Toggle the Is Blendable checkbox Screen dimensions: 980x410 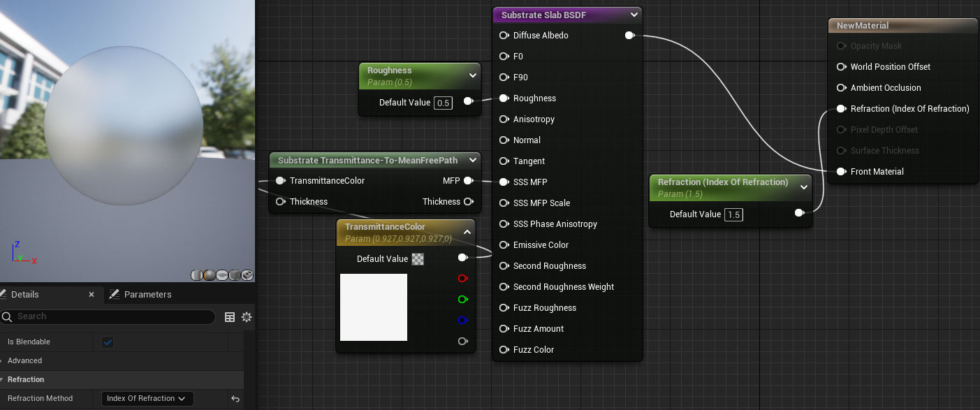(x=105, y=342)
